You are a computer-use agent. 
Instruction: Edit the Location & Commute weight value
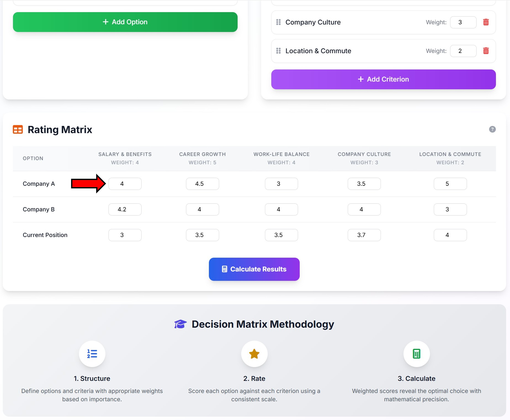click(463, 51)
